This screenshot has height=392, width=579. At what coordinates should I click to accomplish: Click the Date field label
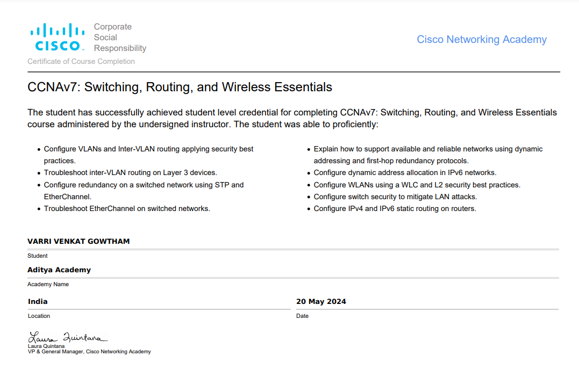coord(303,316)
